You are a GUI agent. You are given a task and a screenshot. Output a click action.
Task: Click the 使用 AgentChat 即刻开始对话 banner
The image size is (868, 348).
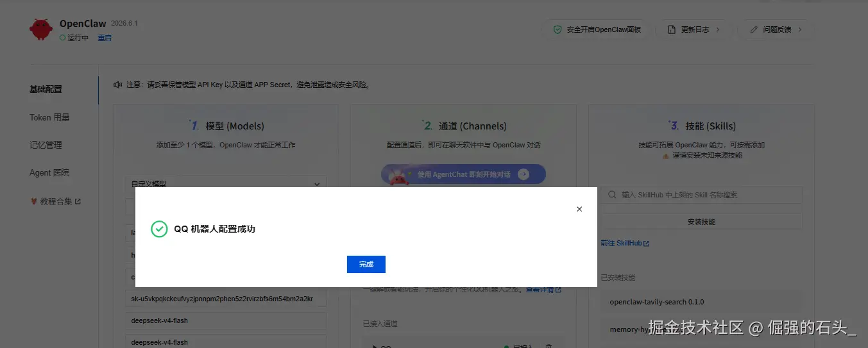tap(463, 174)
